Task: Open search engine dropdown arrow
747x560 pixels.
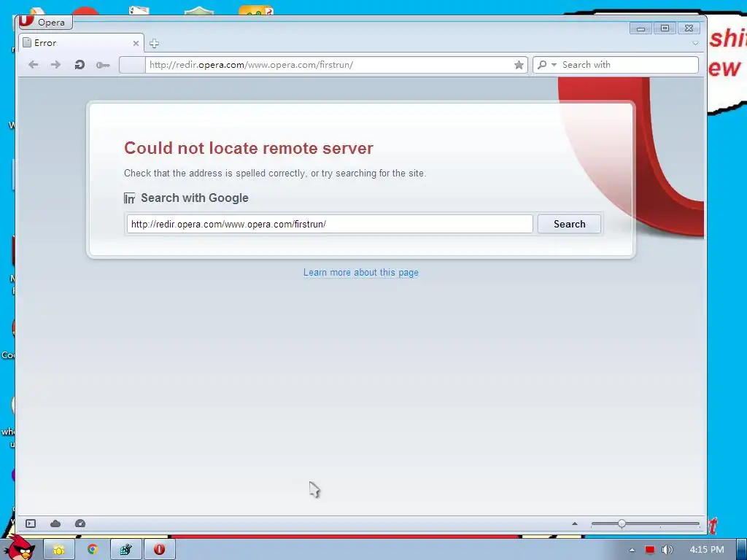Action: point(554,65)
